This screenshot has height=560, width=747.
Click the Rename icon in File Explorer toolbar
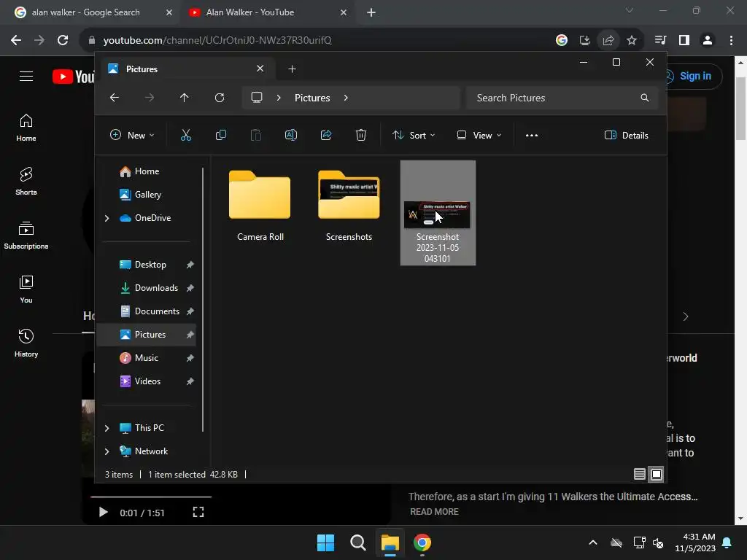tap(290, 135)
